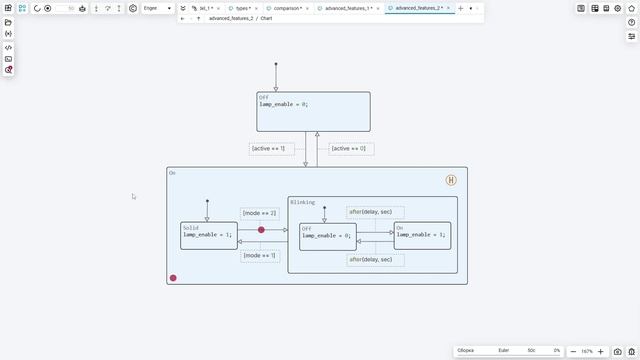Click the circular restart simulation icon
Viewport: 640px width, 360px height.
click(37, 8)
